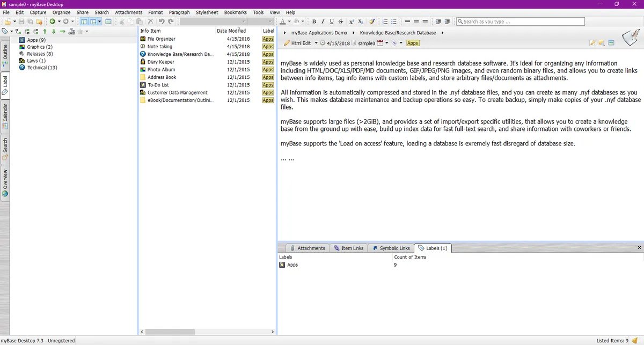Click the Search as you type field
The height and width of the screenshot is (345, 644).
pos(520,21)
